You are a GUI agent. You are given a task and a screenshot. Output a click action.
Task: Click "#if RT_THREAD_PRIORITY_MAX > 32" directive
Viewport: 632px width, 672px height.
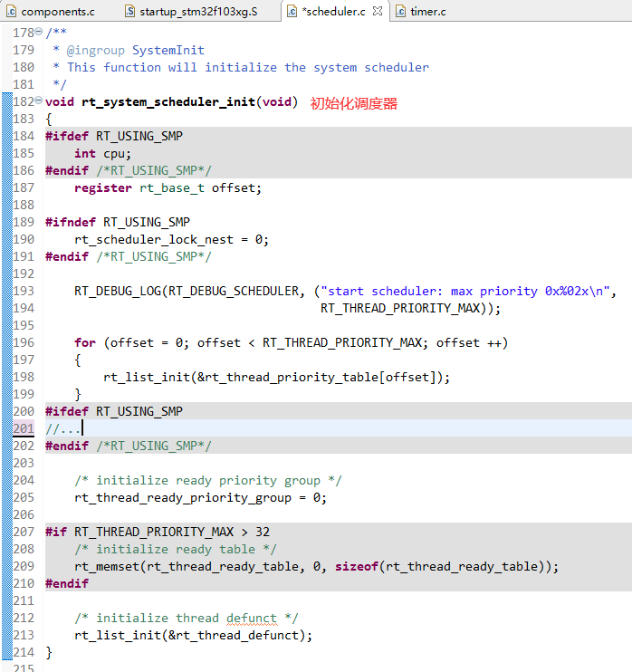158,532
